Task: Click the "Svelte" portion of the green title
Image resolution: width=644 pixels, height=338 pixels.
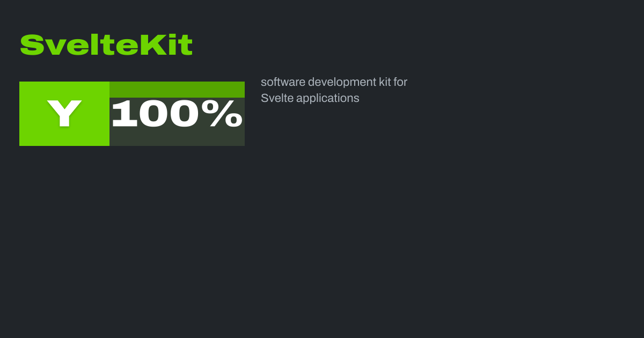Action: [x=79, y=45]
